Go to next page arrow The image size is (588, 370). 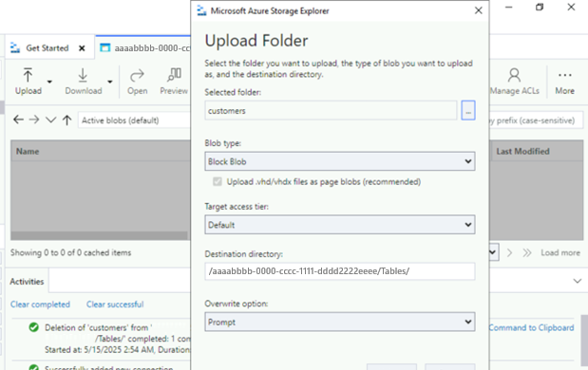[x=509, y=252]
